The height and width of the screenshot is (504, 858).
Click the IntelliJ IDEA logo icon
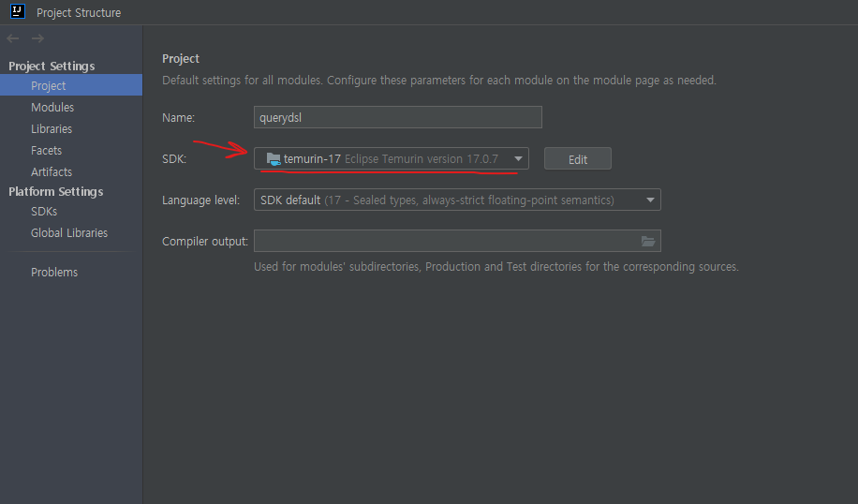pos(18,11)
